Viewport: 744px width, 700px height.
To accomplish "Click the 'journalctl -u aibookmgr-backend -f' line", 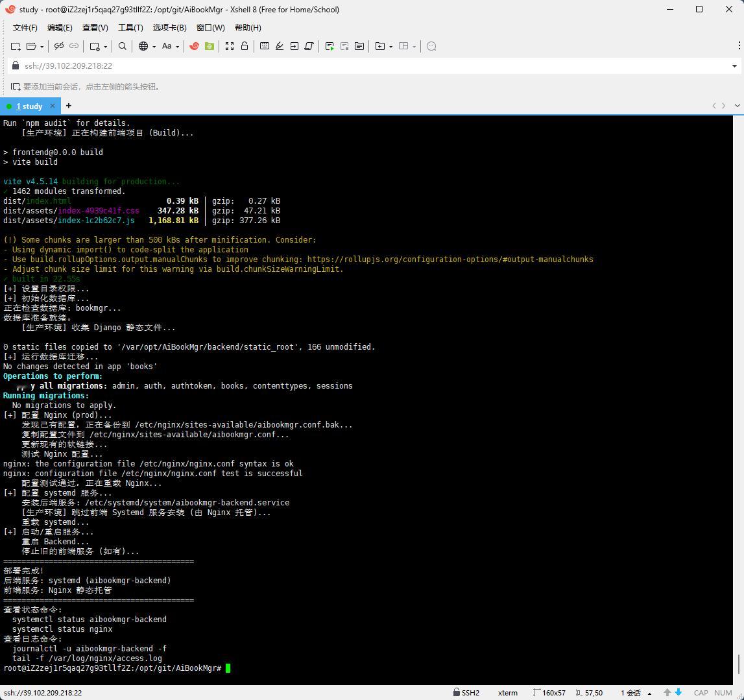I will [x=90, y=649].
